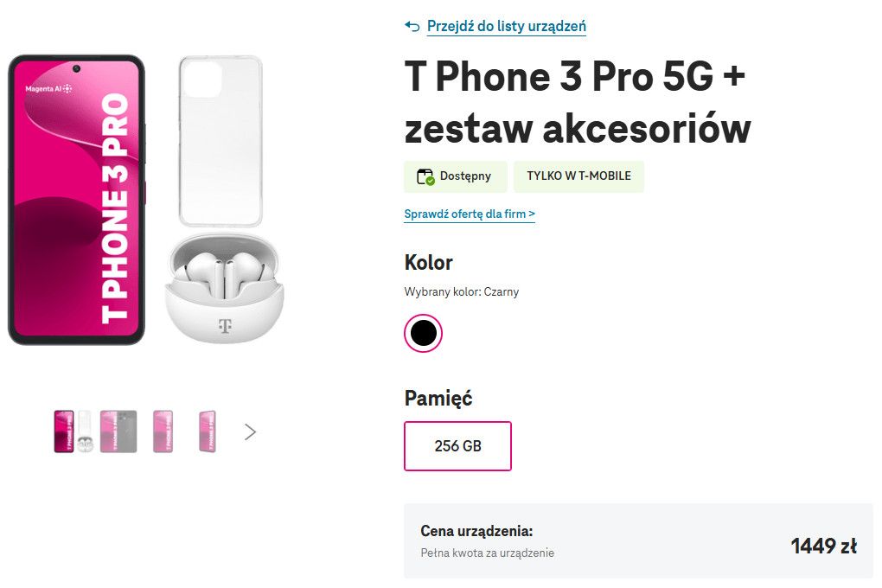Click the transparent phone case in main image
This screenshot has width=882, height=588.
click(220, 141)
